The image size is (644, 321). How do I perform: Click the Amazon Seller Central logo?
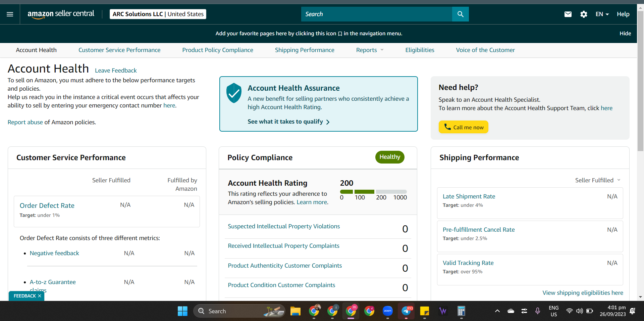[61, 14]
